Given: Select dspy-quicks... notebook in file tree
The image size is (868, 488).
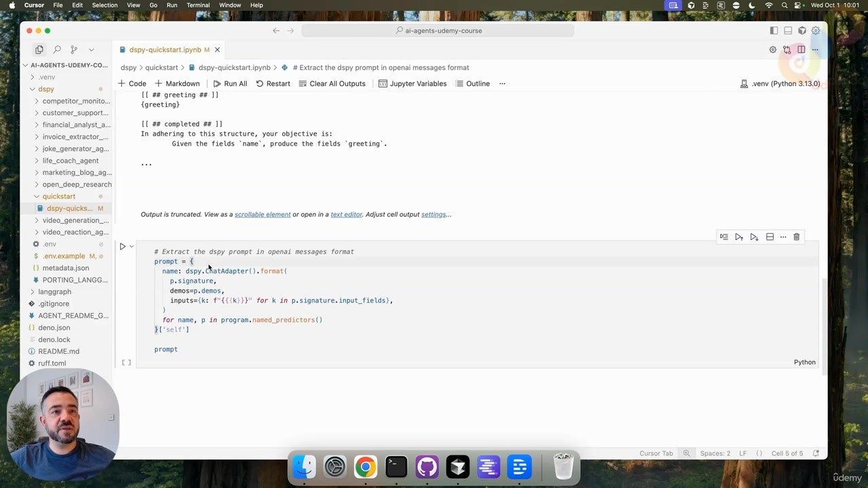Looking at the screenshot, I should point(65,208).
